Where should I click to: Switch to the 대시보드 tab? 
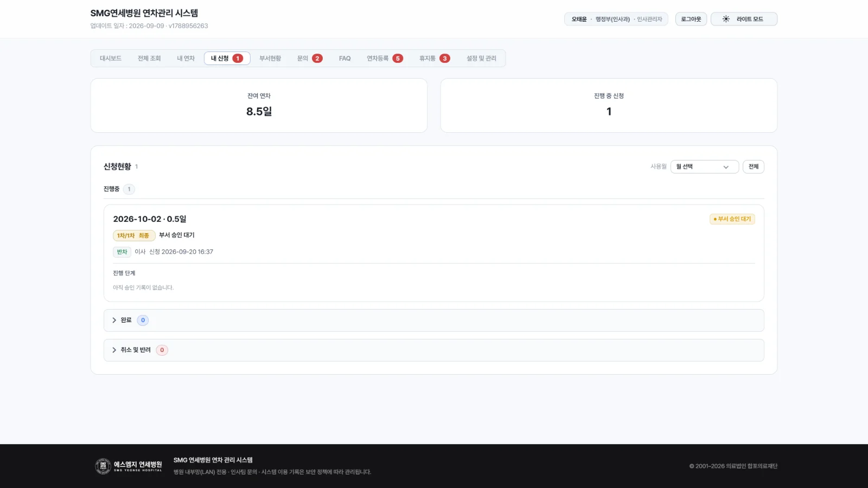[x=111, y=59]
